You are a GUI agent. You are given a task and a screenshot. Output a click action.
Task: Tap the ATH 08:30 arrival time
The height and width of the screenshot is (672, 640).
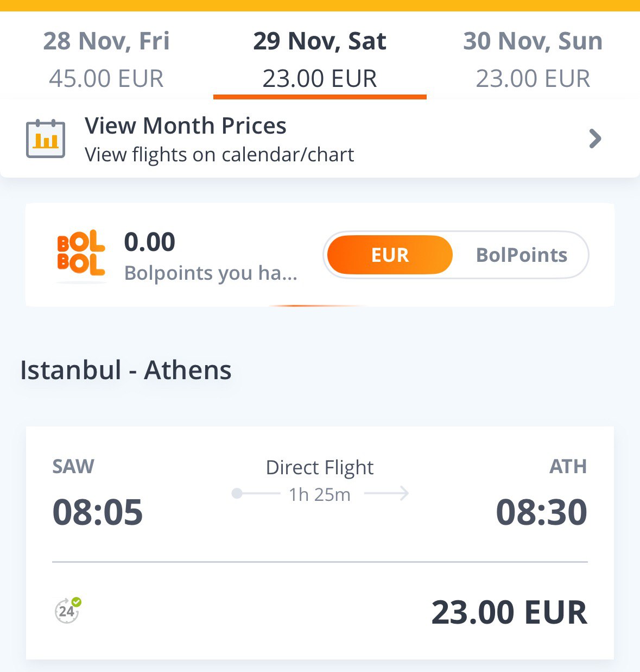click(541, 512)
